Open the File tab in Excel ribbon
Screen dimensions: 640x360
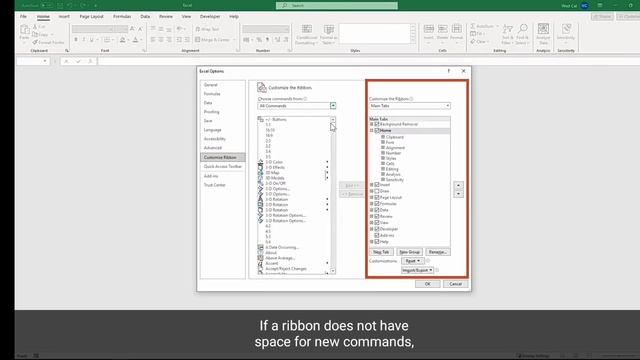click(x=23, y=16)
